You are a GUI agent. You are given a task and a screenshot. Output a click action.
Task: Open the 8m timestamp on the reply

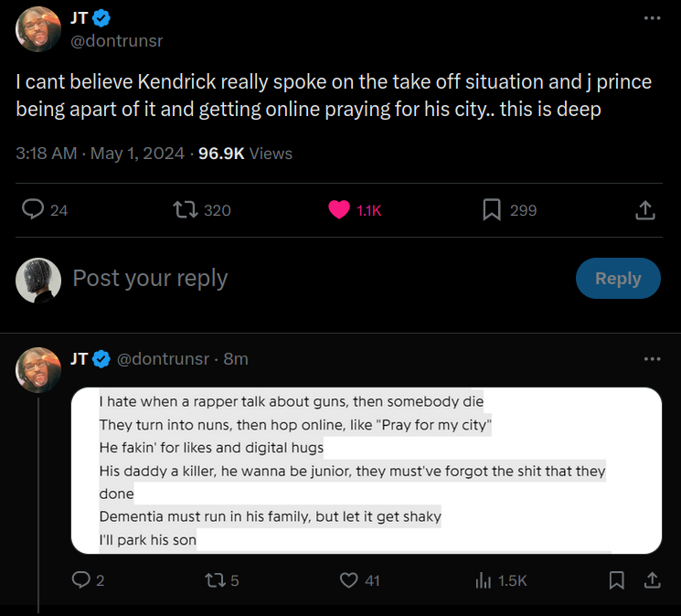(236, 359)
